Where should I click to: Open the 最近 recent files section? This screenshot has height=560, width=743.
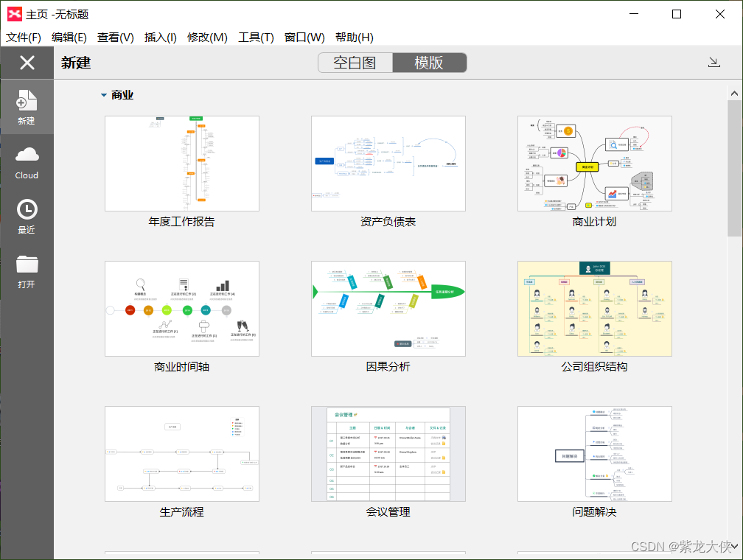[x=27, y=217]
